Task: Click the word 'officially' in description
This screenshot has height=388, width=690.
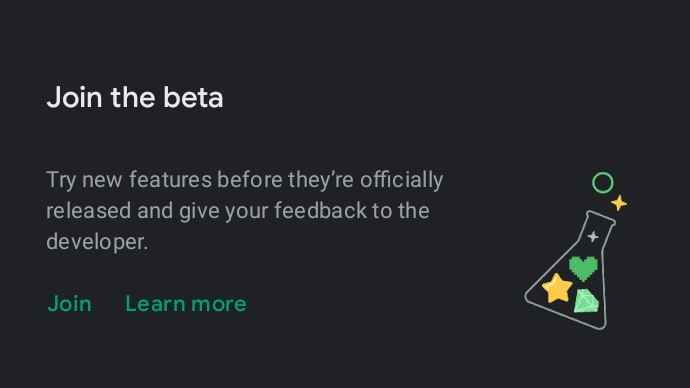Action: coord(401,180)
